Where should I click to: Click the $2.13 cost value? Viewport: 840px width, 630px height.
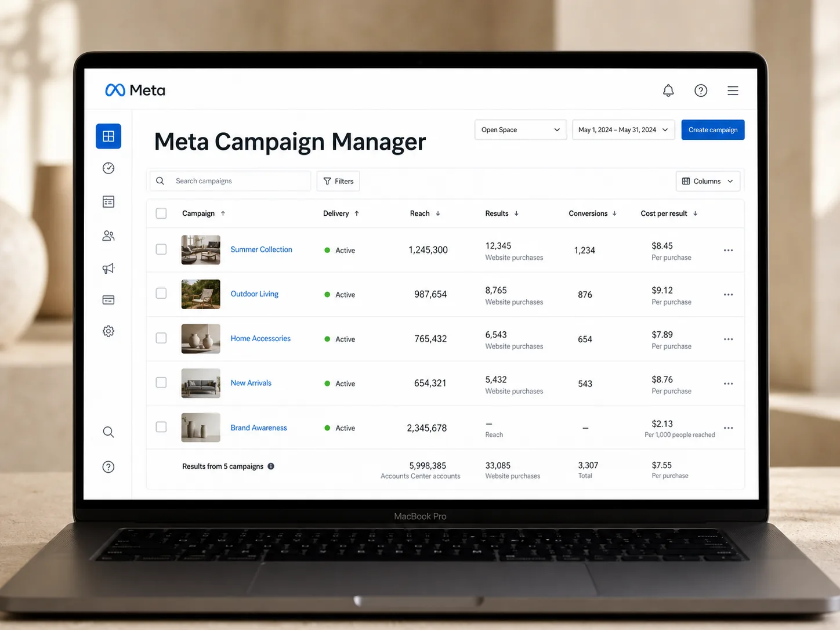click(x=662, y=424)
